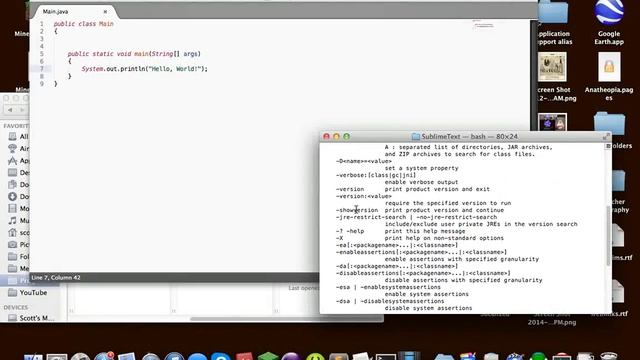Place cursor on "public class Main" line
The width and height of the screenshot is (640, 360).
click(84, 24)
